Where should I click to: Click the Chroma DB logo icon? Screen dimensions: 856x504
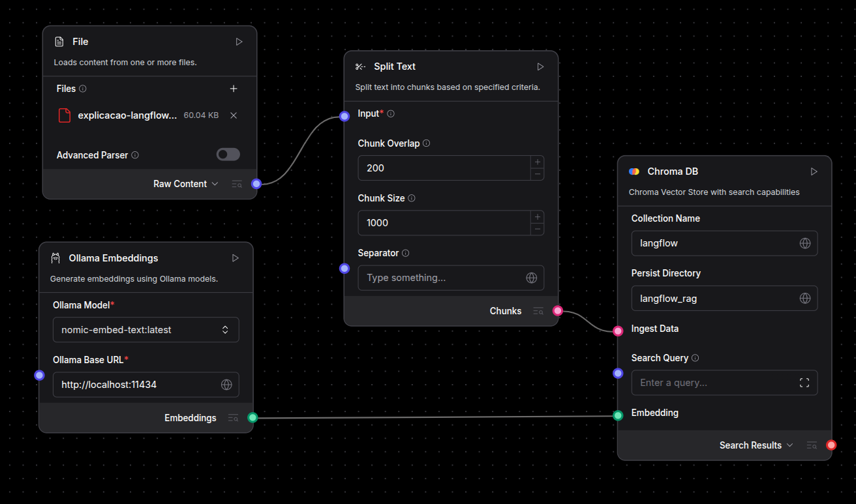click(x=634, y=171)
